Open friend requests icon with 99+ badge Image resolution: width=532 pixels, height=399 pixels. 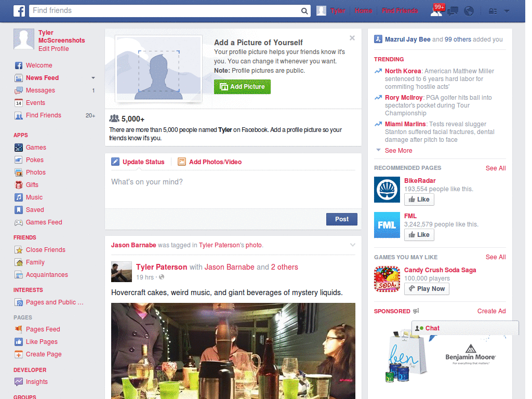click(x=437, y=10)
